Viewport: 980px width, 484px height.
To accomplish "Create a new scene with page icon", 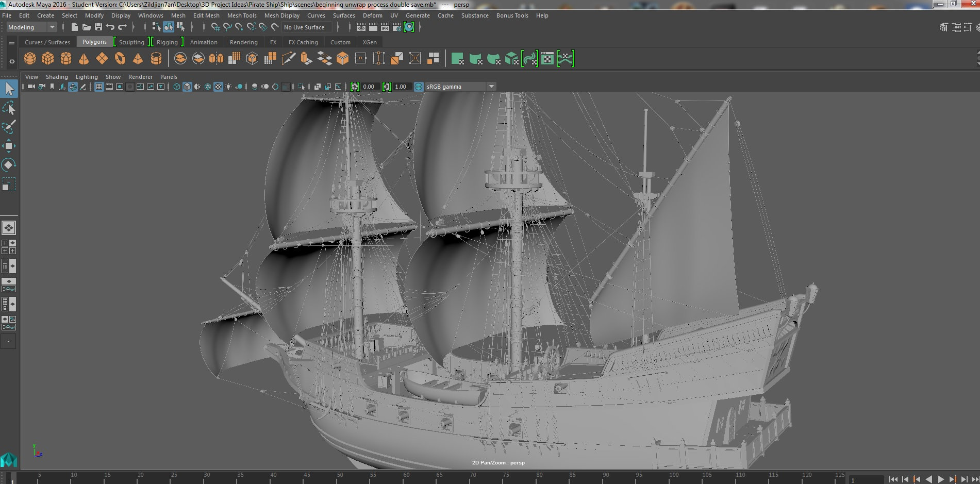I will coord(74,27).
